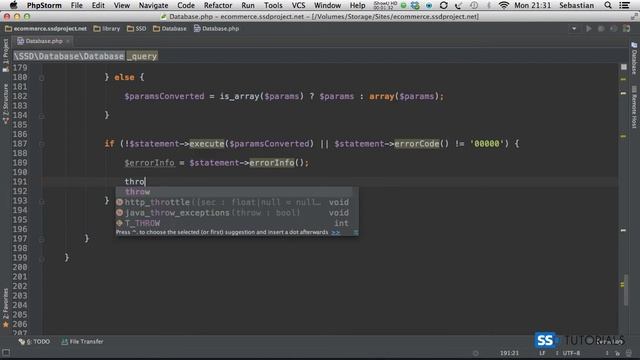
Task: Select http_throttle autocomplete suggestion
Action: (x=233, y=202)
